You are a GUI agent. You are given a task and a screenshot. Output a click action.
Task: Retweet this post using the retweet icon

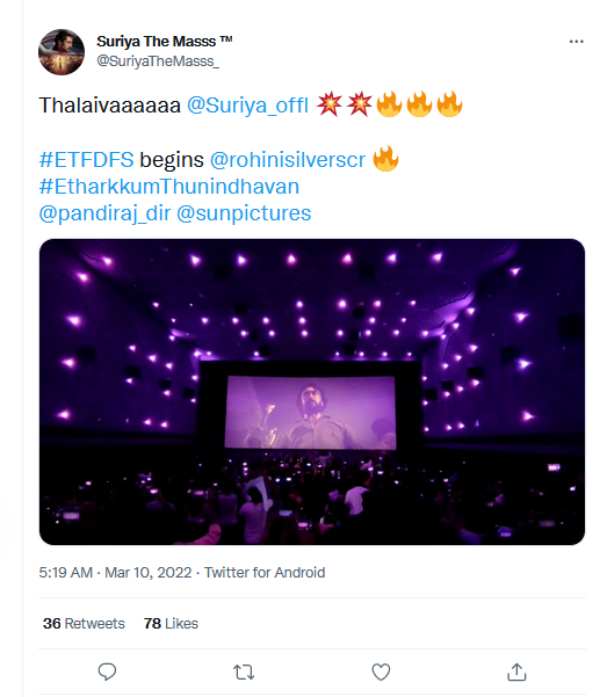pyautogui.click(x=245, y=671)
